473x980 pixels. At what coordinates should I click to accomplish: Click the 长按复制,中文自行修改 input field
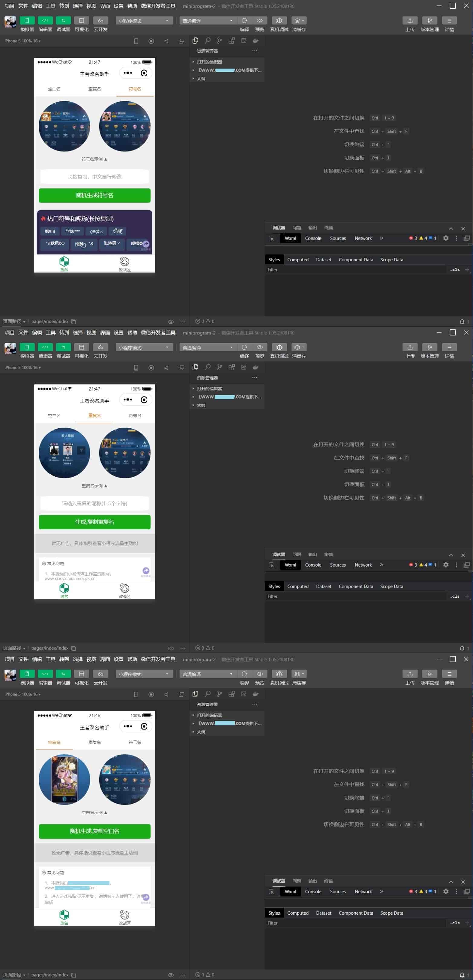click(x=94, y=177)
